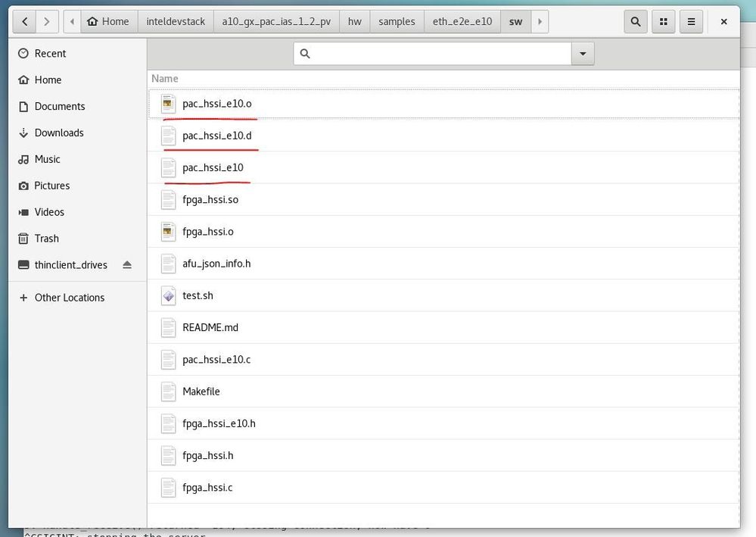Open the magnifier search button in header
The image size is (756, 537).
click(636, 22)
